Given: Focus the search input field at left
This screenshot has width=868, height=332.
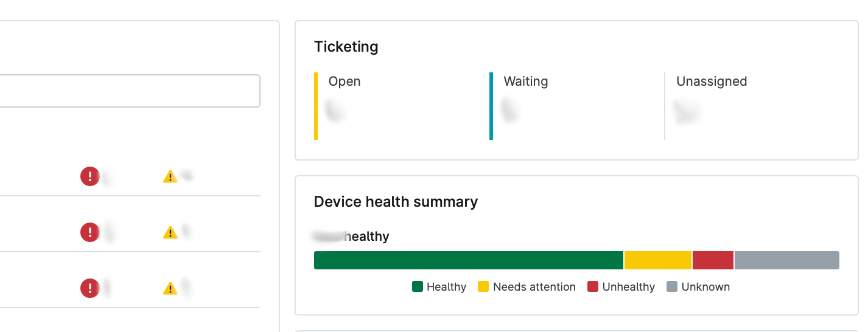Looking at the screenshot, I should tap(130, 91).
